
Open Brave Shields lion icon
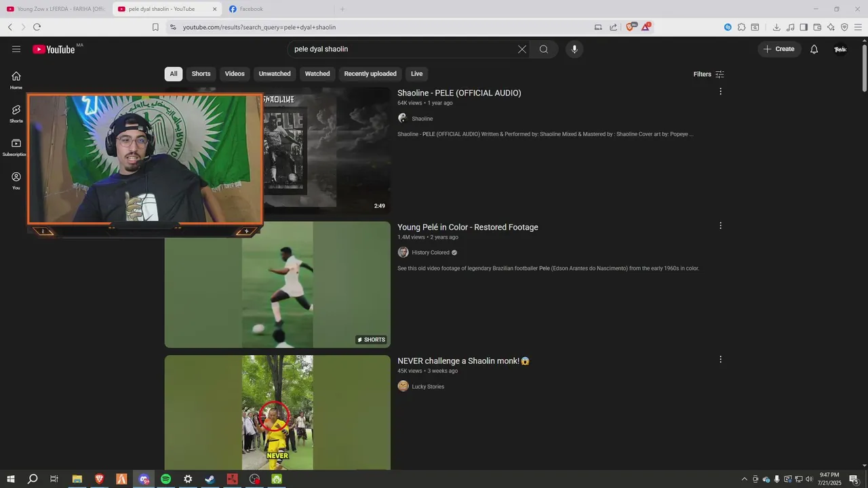point(631,26)
